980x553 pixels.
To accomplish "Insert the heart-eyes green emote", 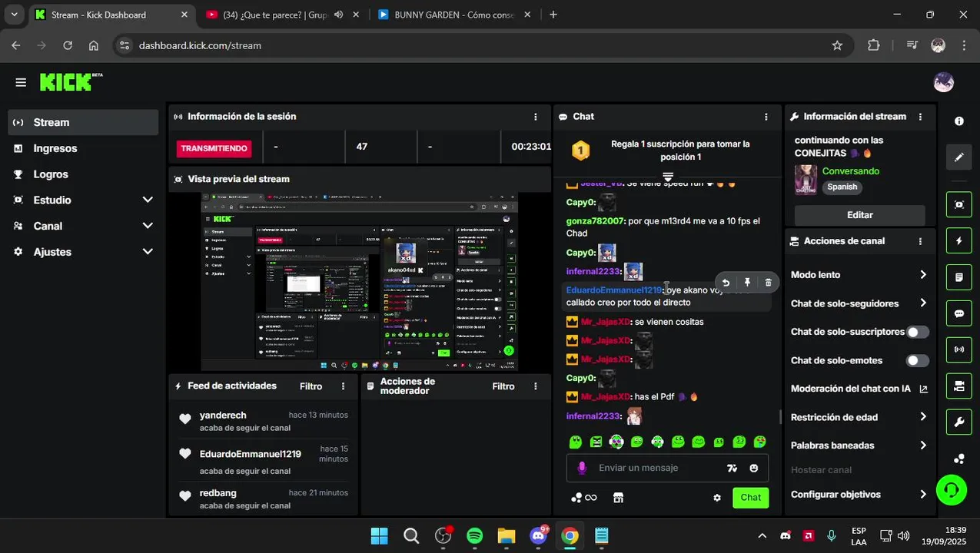I will coord(759,441).
